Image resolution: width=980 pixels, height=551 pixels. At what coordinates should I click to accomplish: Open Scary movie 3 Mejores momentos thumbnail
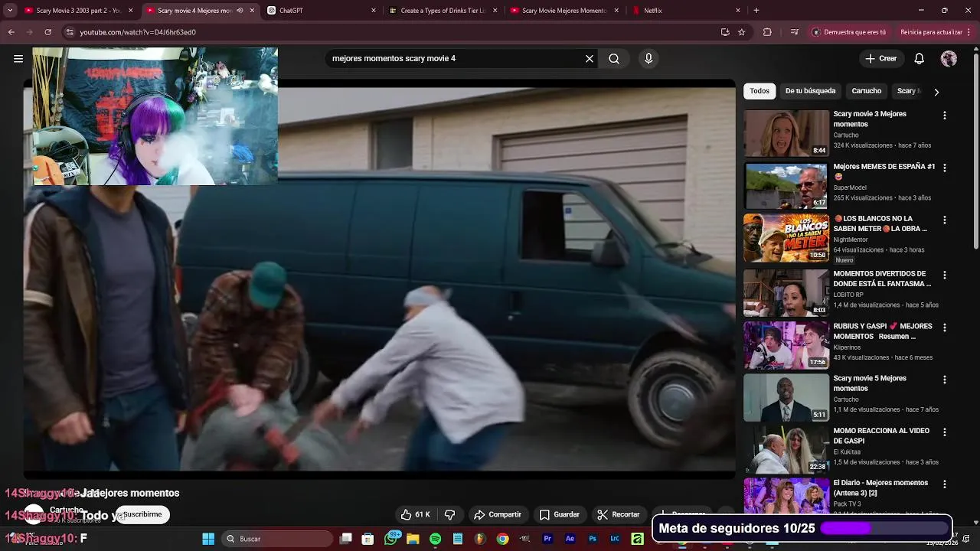[786, 133]
